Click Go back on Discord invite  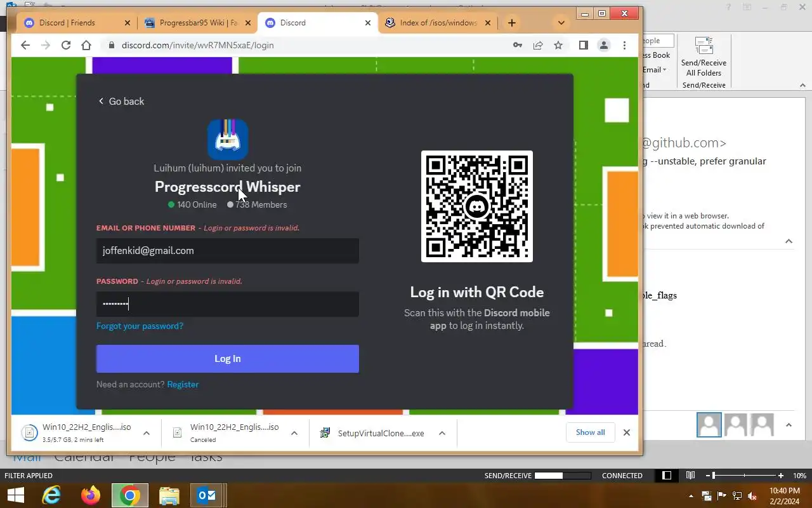click(121, 101)
